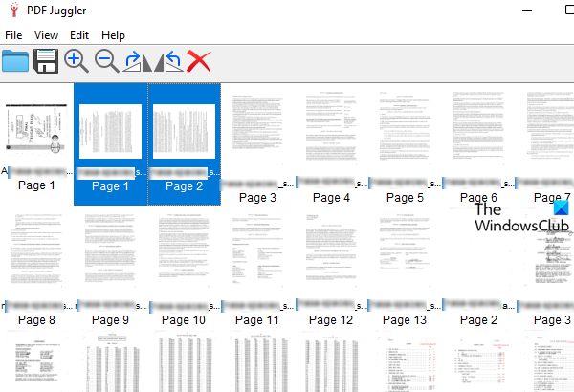Zoom in using the plus magnifier
Image resolution: width=574 pixels, height=392 pixels.
coord(77,61)
